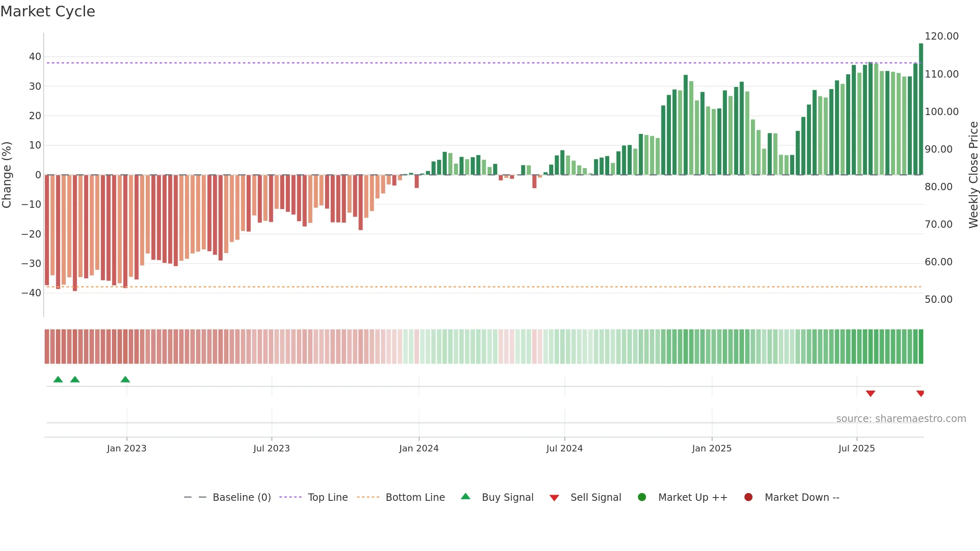Click the '110.00' price axis label
The image size is (980, 551).
[942, 74]
